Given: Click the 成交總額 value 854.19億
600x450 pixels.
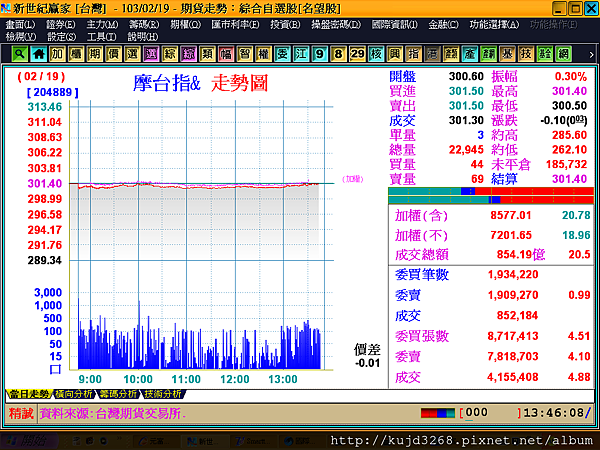Looking at the screenshot, I should click(x=520, y=254).
